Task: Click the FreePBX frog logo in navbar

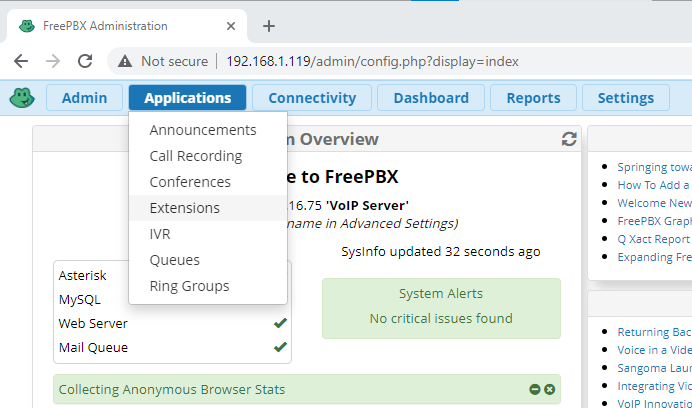Action: click(22, 98)
